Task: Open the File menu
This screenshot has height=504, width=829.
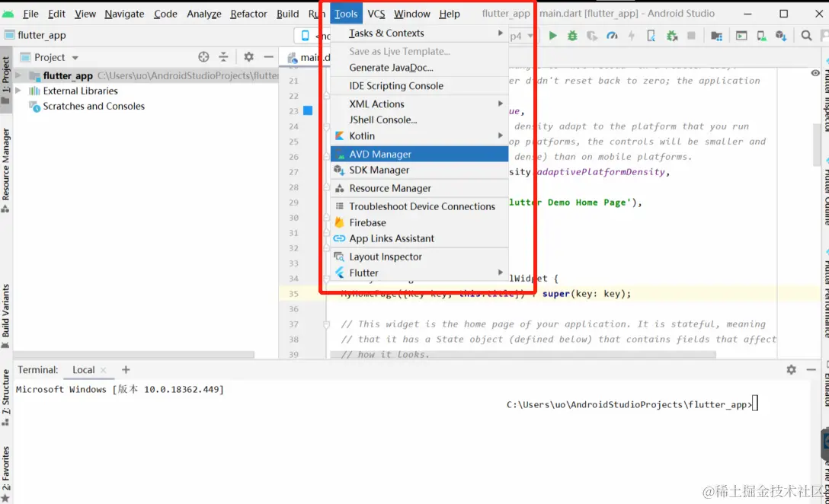Action: [x=30, y=14]
